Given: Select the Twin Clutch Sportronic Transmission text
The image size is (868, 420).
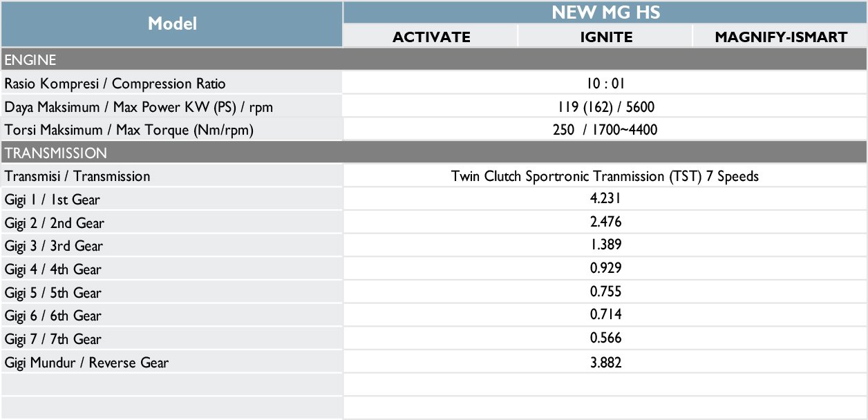Looking at the screenshot, I should (605, 176).
